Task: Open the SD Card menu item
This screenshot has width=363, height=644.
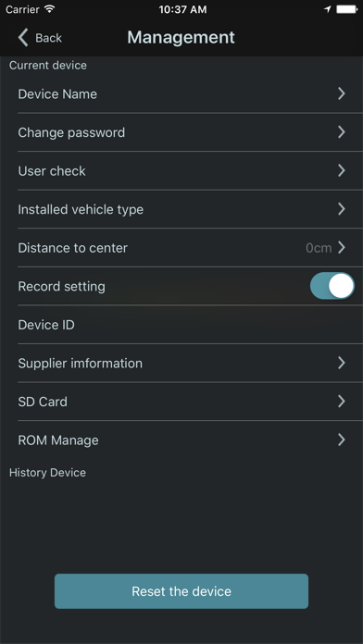Action: click(x=181, y=402)
